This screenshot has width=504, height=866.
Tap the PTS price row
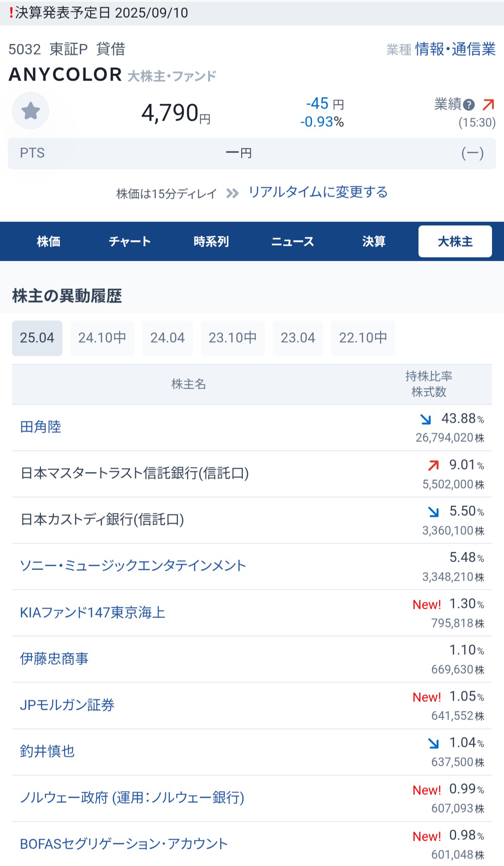click(x=252, y=153)
